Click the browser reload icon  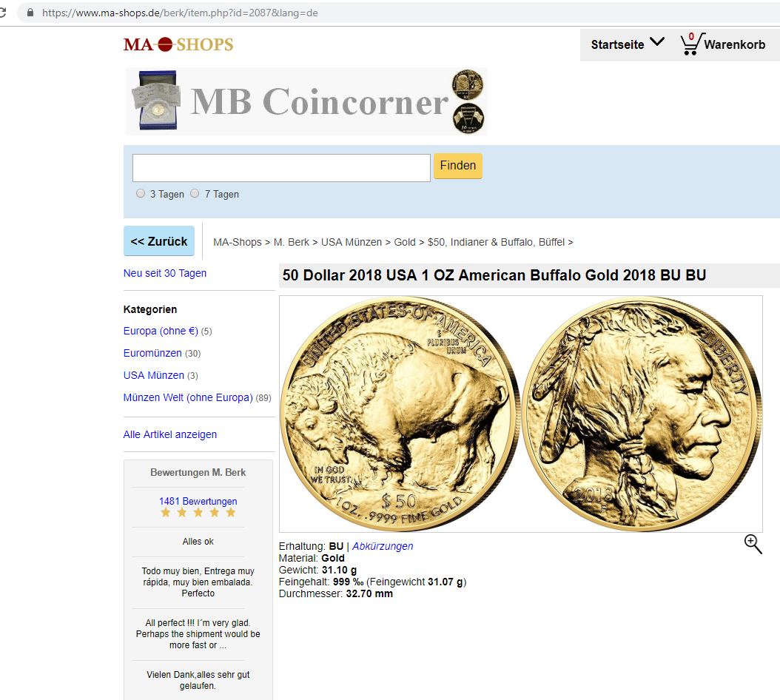2,13
